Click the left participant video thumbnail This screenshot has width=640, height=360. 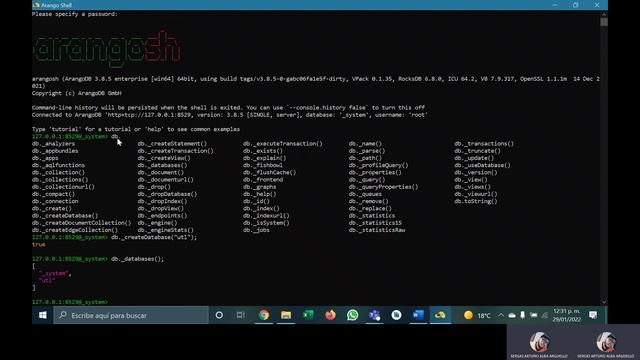[x=539, y=343]
